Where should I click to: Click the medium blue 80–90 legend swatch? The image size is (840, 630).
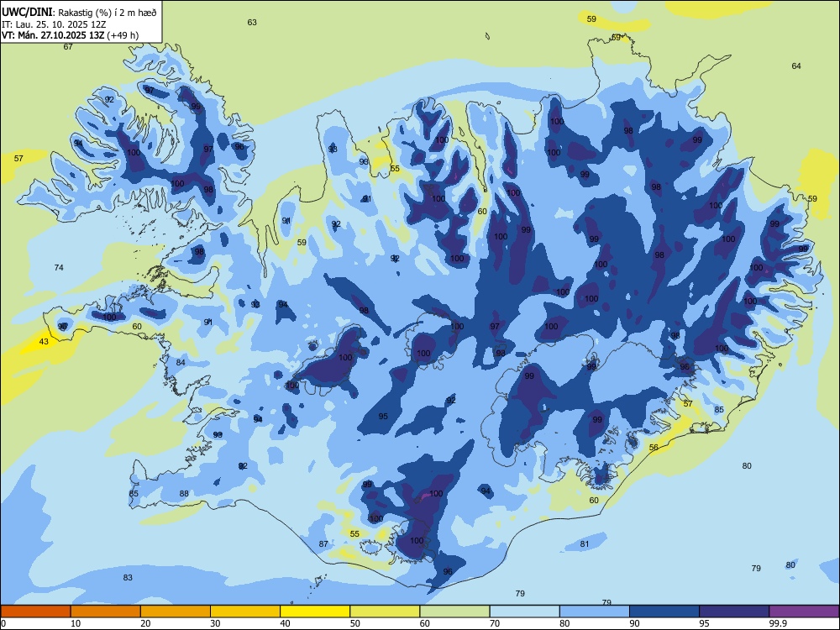coord(595,612)
